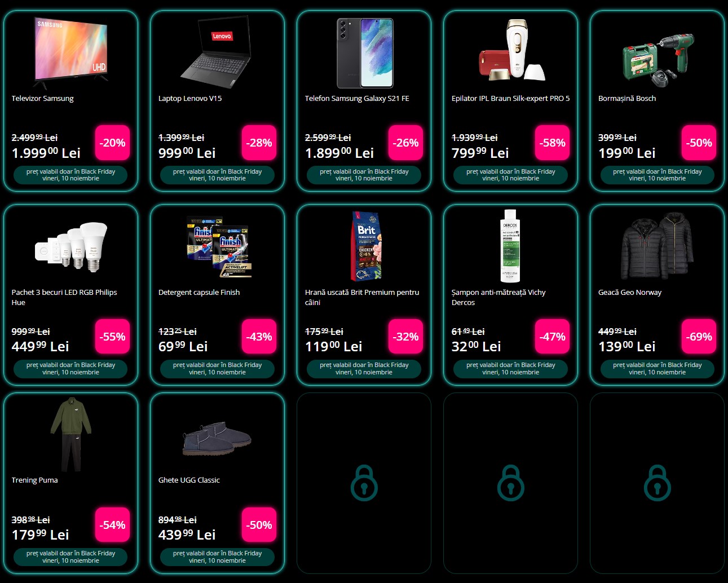728x583 pixels.
Task: Click the Finish detergent capsules image
Action: point(219,247)
